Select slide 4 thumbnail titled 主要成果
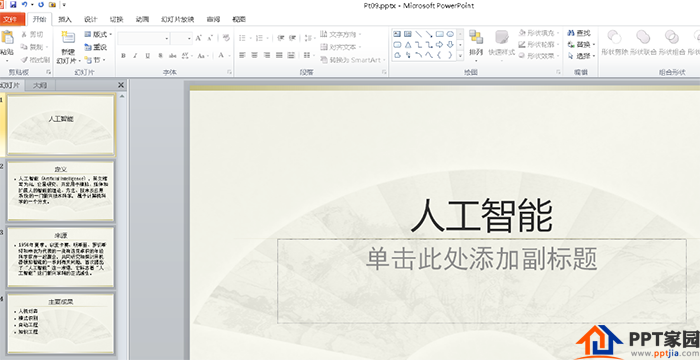The width and height of the screenshot is (700, 360). (x=61, y=323)
